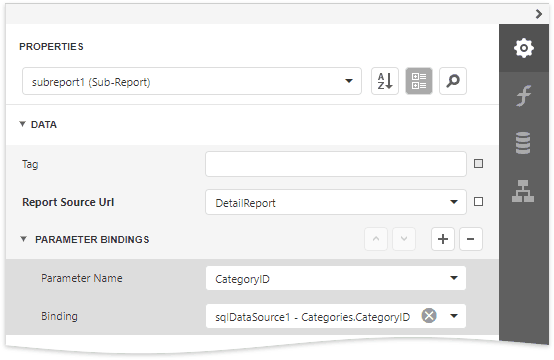Sort properties alphabetically with A-Z icon

click(x=385, y=81)
